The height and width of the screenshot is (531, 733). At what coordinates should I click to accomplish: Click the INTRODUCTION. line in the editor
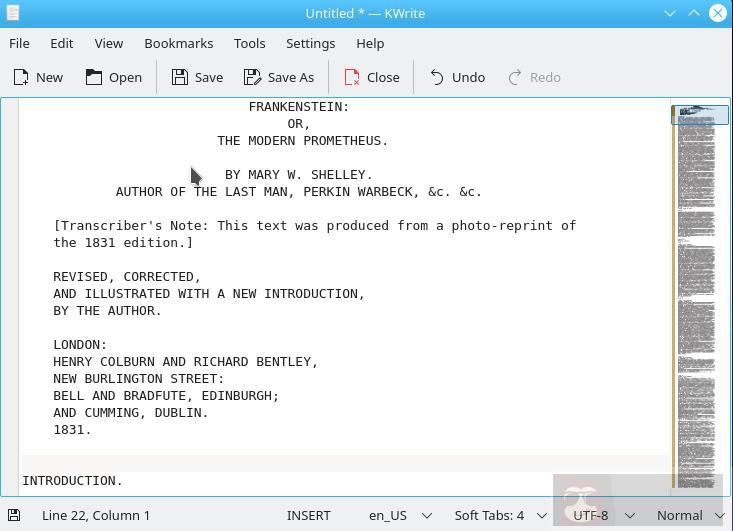pyautogui.click(x=72, y=480)
